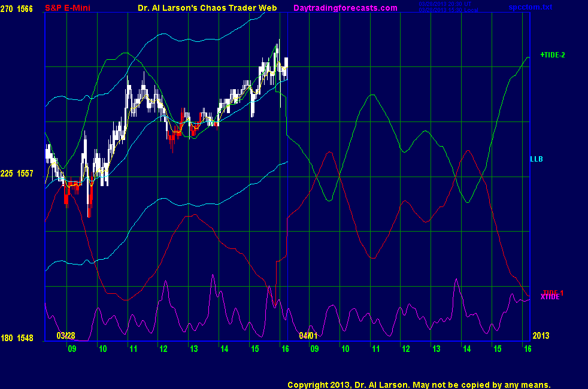Choose the 14 hour label of the 03/28 session
The height and width of the screenshot is (389, 588).
click(x=224, y=349)
